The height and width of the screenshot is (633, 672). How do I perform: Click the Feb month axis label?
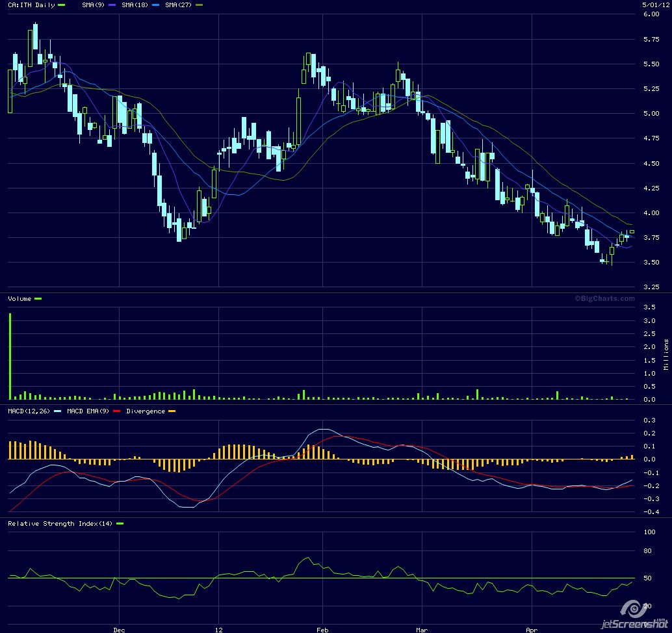[x=322, y=630]
